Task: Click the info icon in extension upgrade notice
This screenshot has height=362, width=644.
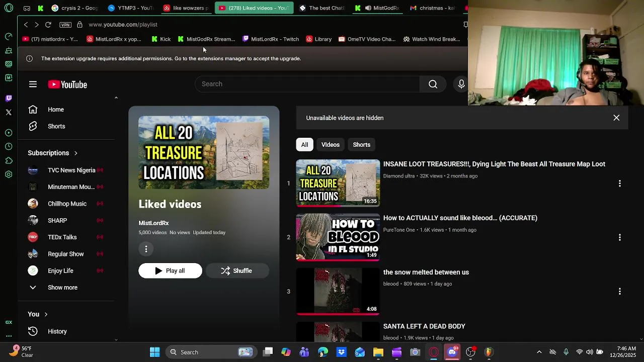Action: tap(29, 59)
